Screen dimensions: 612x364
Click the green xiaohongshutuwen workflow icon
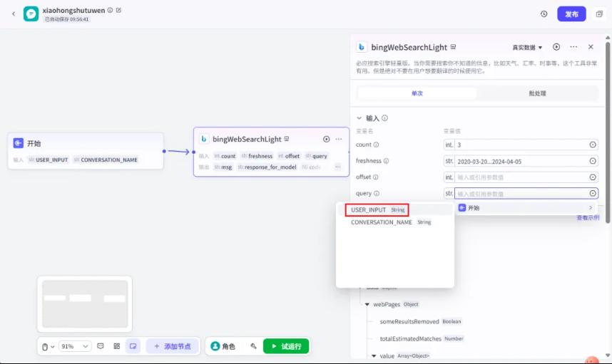31,14
